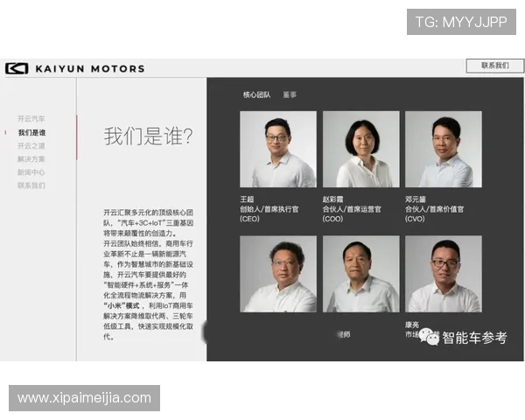Click the portrait of 邓元鋆
525x420 pixels.
coord(444,149)
